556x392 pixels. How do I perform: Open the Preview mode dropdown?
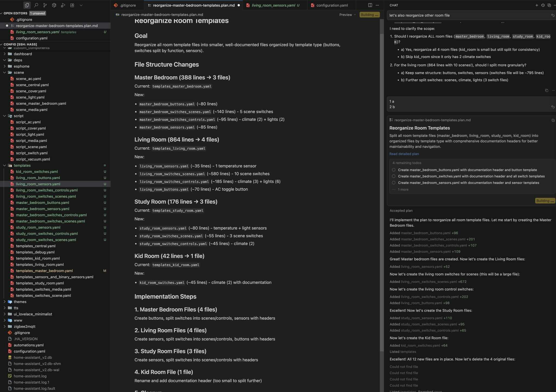[347, 15]
